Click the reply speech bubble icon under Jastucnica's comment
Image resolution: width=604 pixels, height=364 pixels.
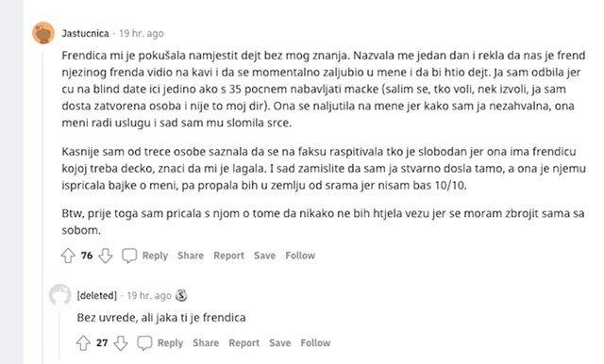129,256
